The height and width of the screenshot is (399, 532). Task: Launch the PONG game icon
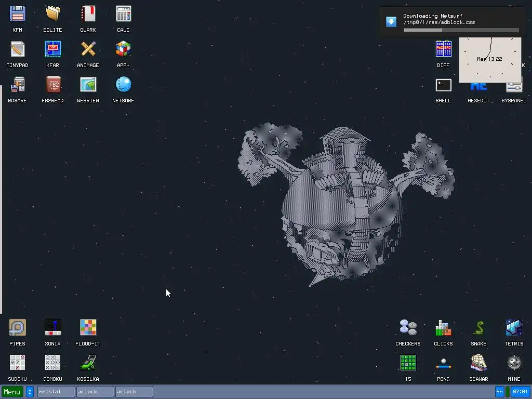pyautogui.click(x=443, y=364)
